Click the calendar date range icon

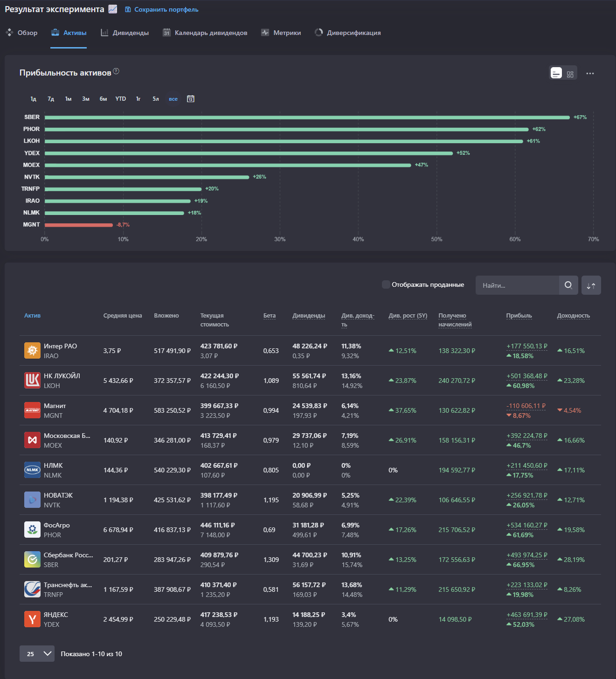tap(190, 99)
